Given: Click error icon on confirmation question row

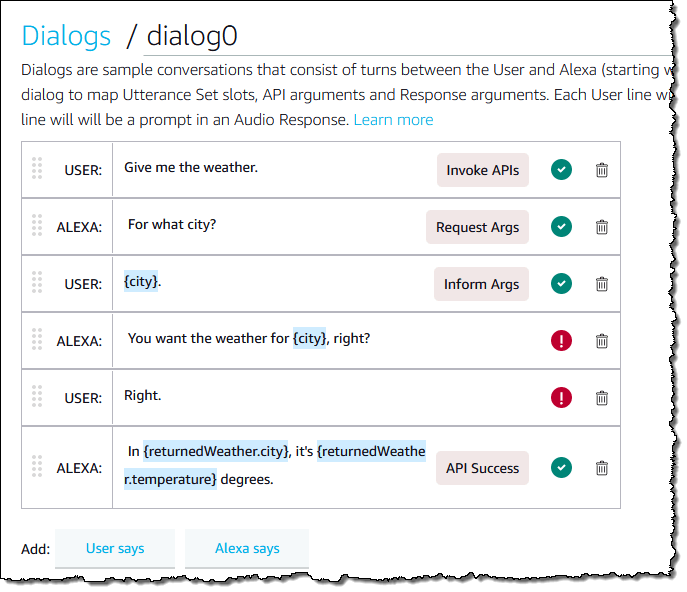Looking at the screenshot, I should pos(562,341).
